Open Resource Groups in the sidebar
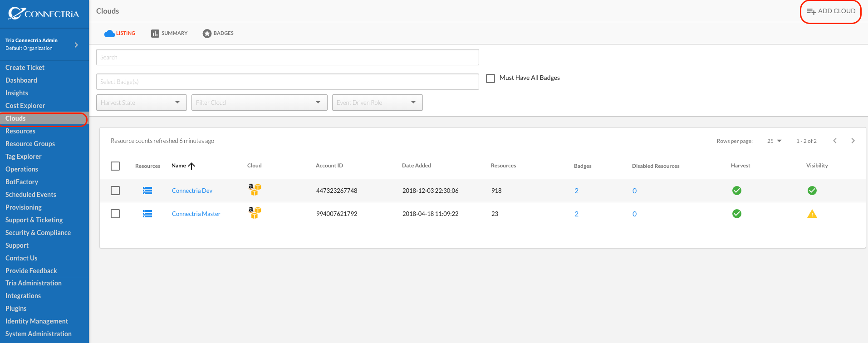This screenshot has width=868, height=343. coord(30,144)
